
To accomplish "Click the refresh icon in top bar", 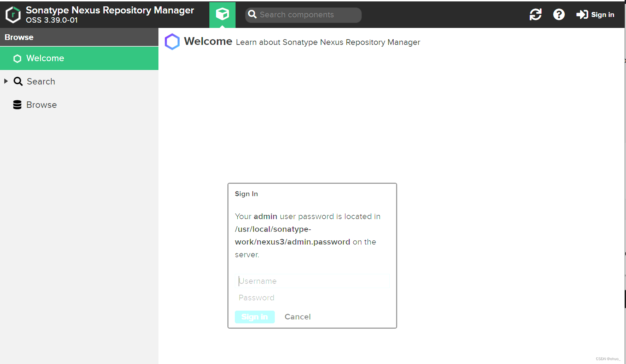I will [535, 14].
